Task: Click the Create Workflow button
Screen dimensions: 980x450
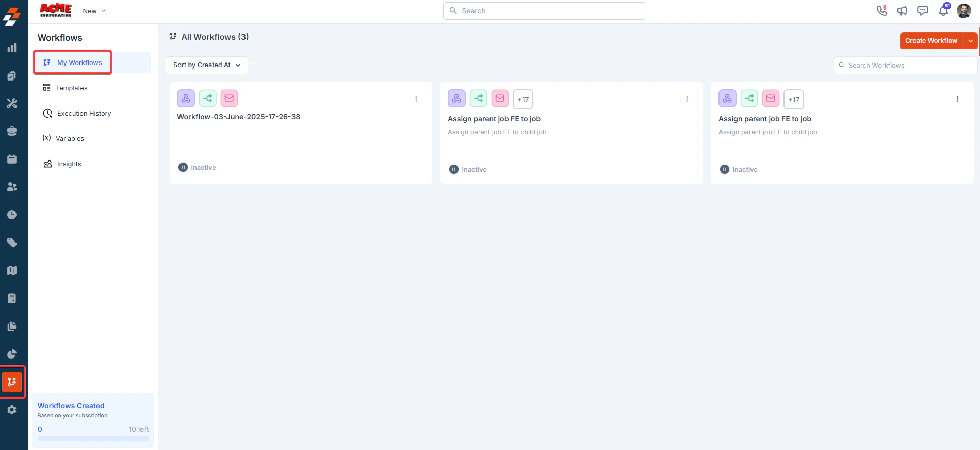Action: (932, 41)
